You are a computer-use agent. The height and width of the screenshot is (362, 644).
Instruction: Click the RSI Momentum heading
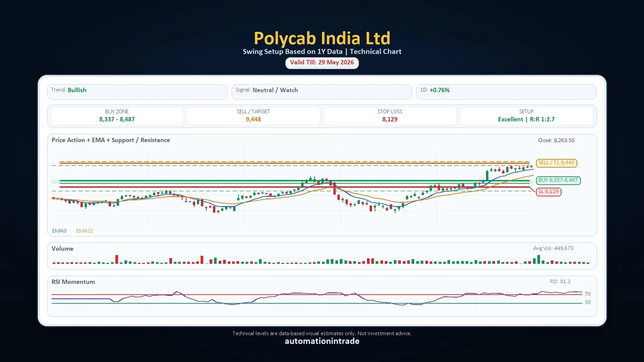pyautogui.click(x=73, y=282)
